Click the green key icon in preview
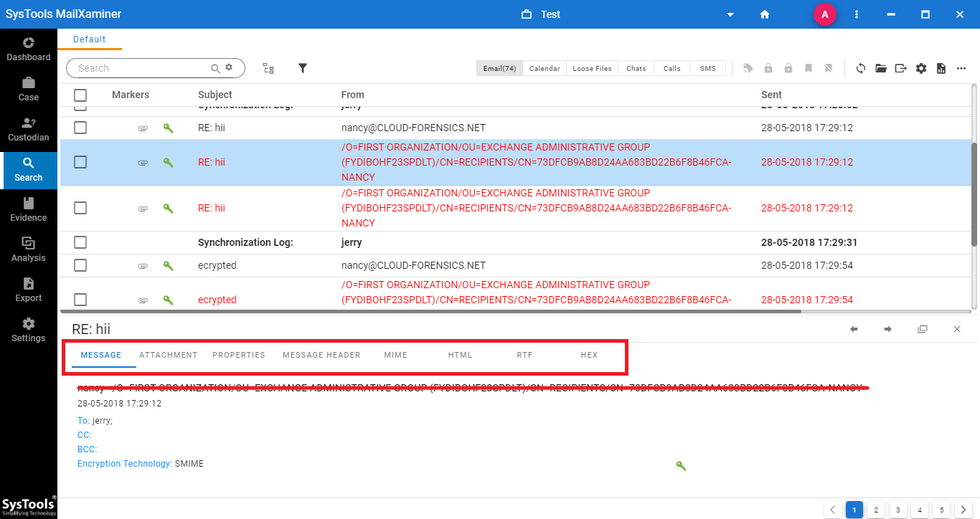The height and width of the screenshot is (519, 980). pyautogui.click(x=681, y=466)
